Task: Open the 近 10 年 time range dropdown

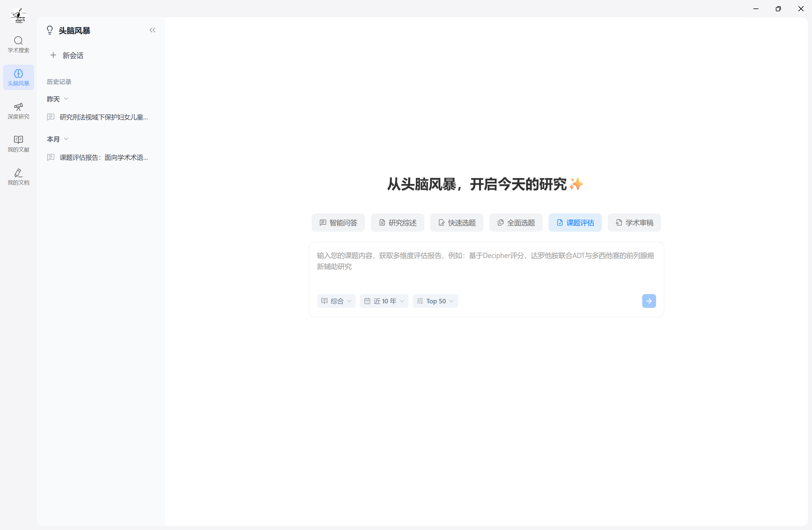Action: tap(384, 301)
